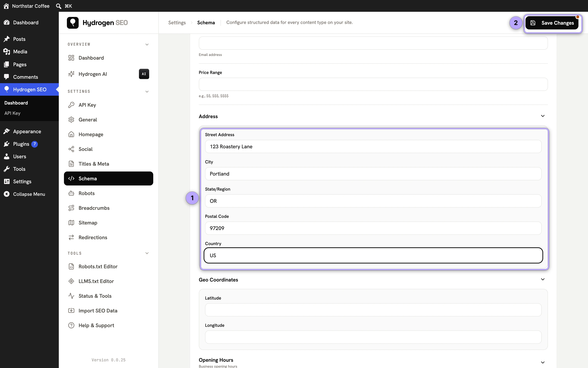Screen dimensions: 588x368
Task: Click the Hydrogen SEO logo icon
Action: pos(73,23)
